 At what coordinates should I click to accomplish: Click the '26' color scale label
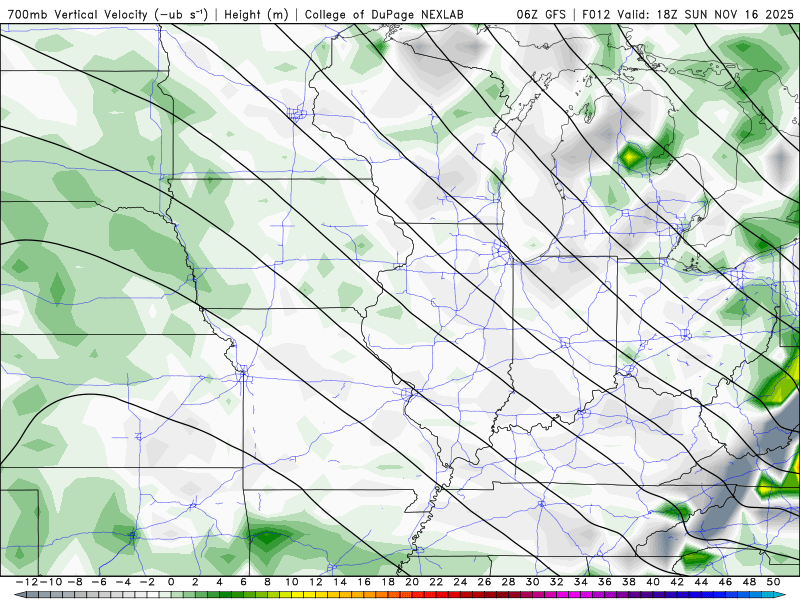pyautogui.click(x=484, y=582)
